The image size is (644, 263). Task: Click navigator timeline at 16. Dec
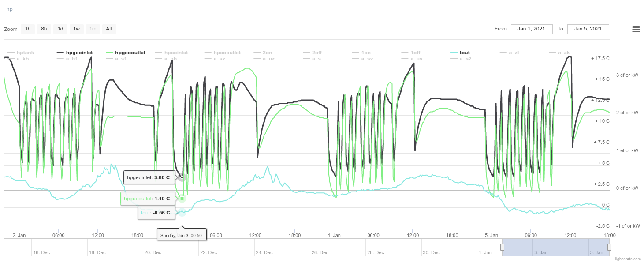pyautogui.click(x=41, y=252)
